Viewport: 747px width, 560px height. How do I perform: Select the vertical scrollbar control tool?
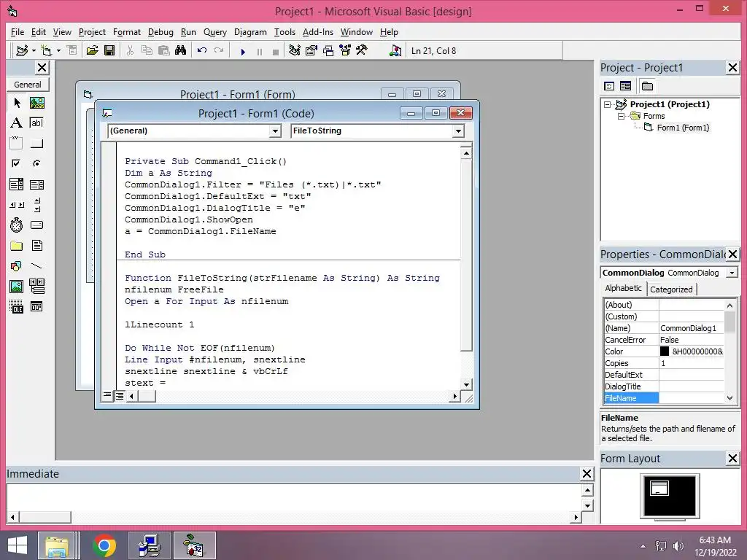(36, 205)
